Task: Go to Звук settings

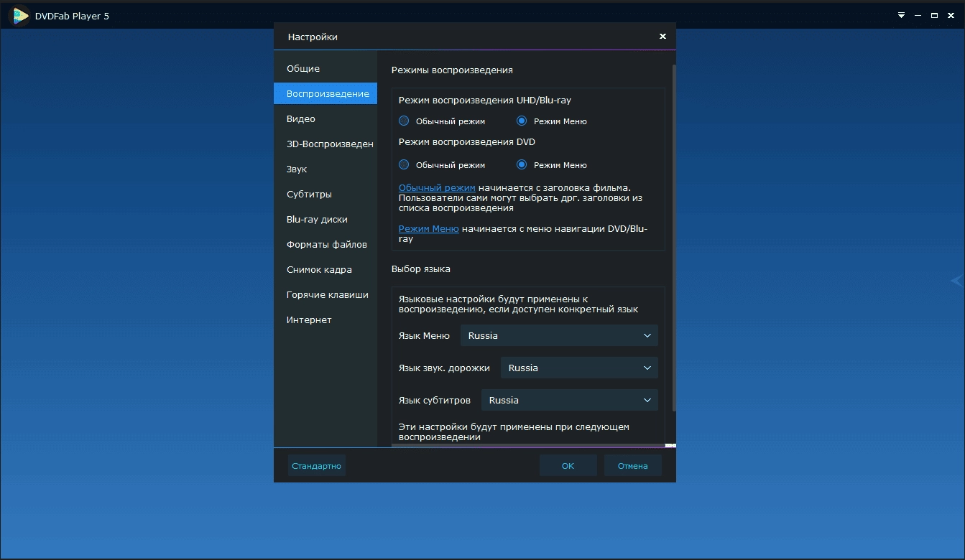Action: point(325,169)
